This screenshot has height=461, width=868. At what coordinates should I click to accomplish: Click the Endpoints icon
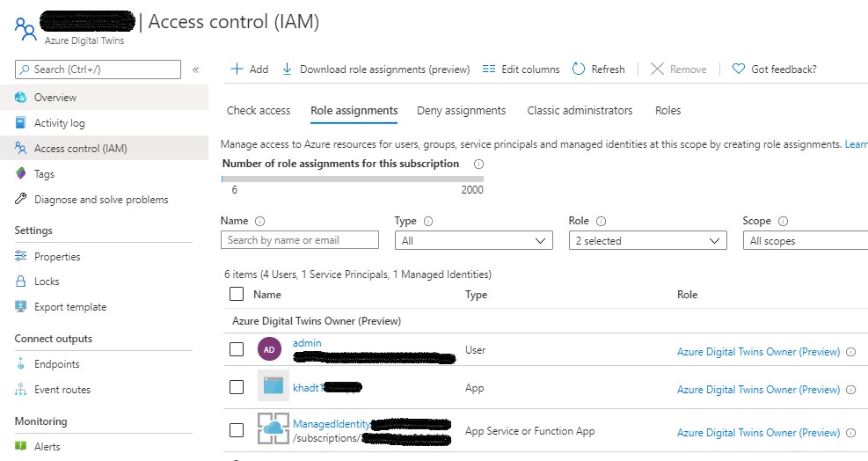[x=20, y=363]
